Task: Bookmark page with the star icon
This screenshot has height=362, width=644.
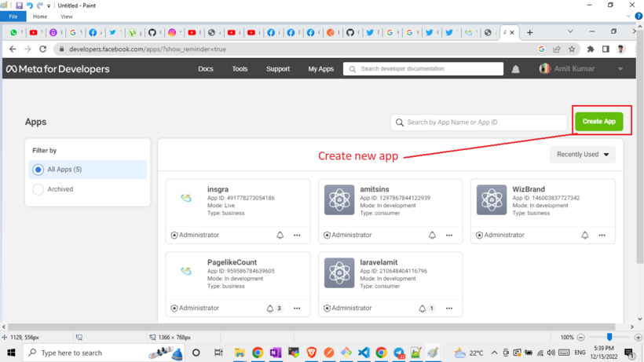Action: (572, 49)
